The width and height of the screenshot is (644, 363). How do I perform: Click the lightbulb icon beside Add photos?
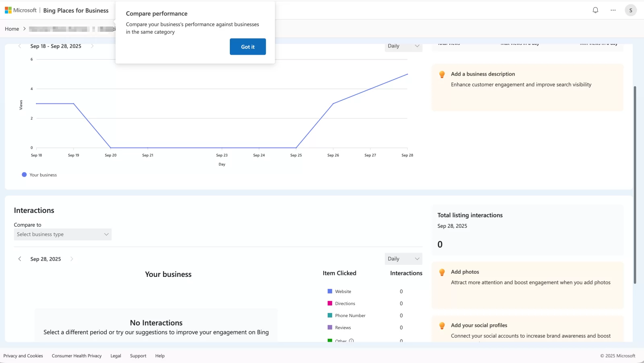[x=442, y=272]
